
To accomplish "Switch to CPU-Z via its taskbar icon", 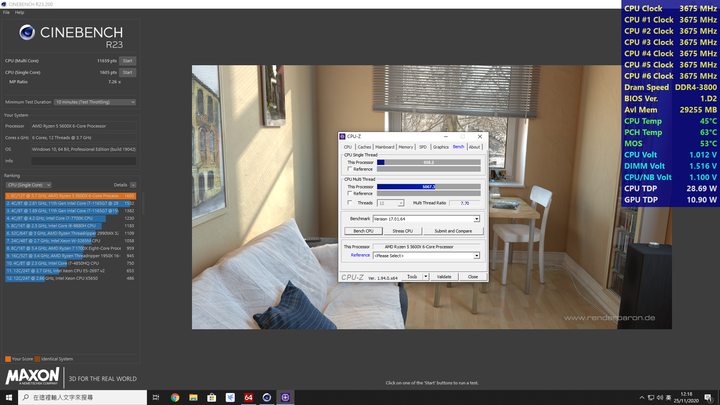I will point(285,397).
